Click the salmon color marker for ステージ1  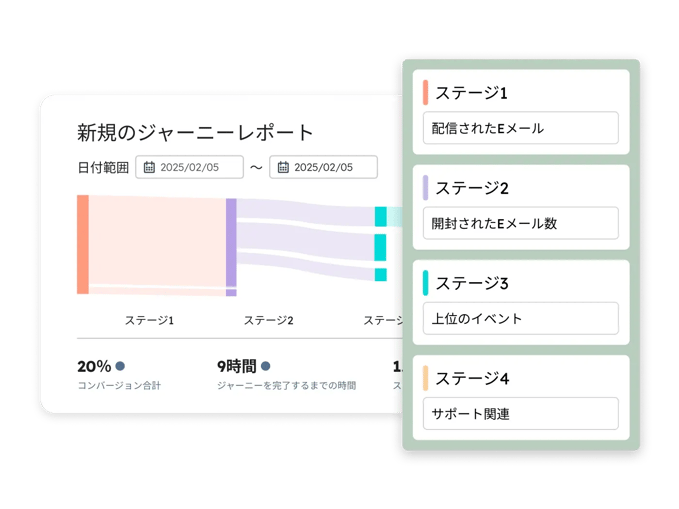(x=426, y=93)
